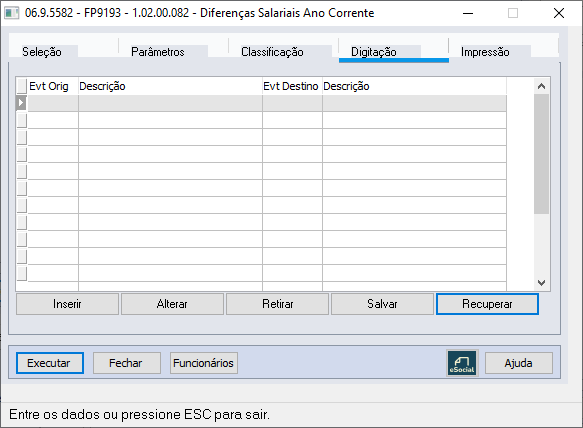Screen dimensions: 583x428
Task: Click the vertical scrollbar thumb in the grid
Action: [541, 154]
